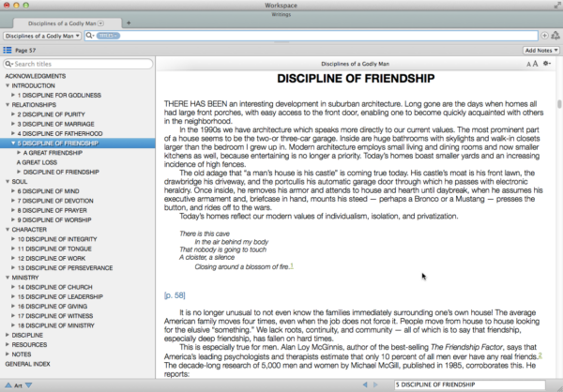Collapse the RELATIONSHIPS section
Screen dimensions: 563x392
point(4,104)
